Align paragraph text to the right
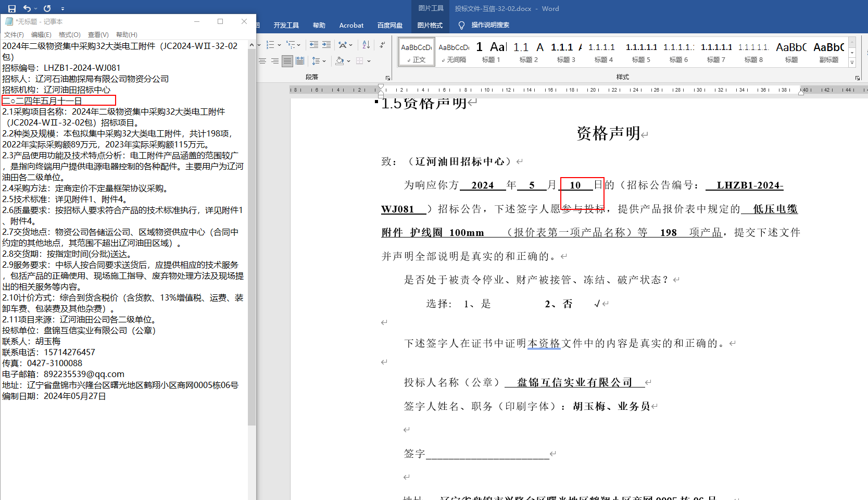868x500 pixels. click(275, 61)
